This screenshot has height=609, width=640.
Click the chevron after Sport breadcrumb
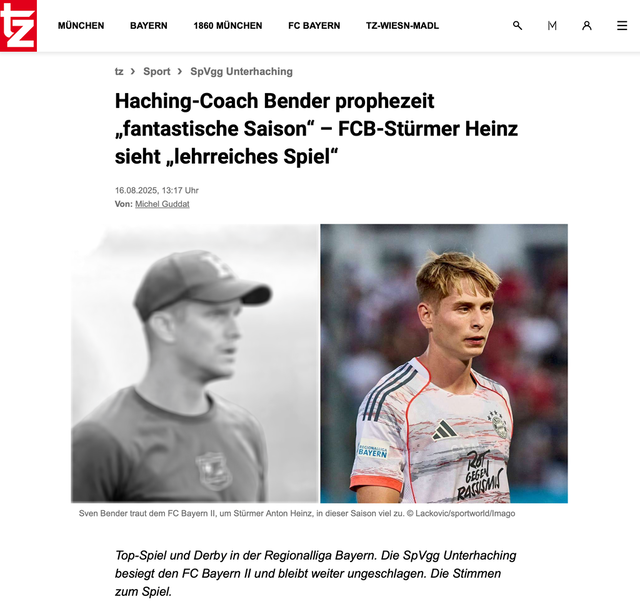coord(180,71)
